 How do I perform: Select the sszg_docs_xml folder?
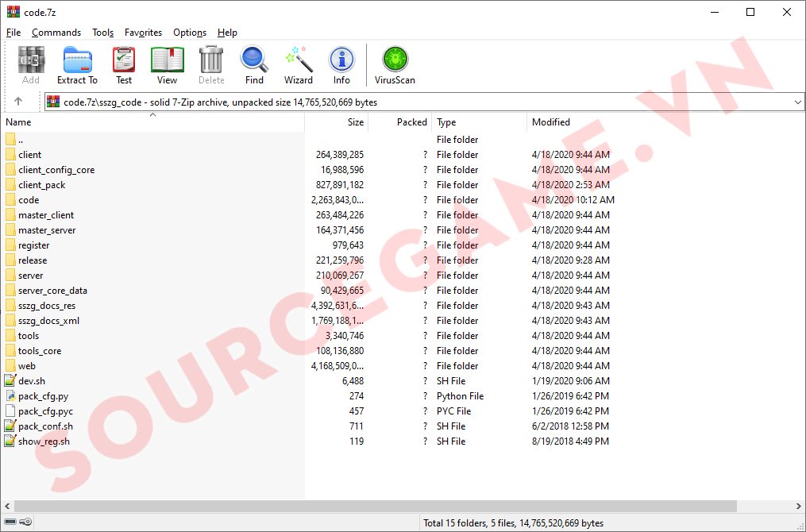pyautogui.click(x=48, y=321)
